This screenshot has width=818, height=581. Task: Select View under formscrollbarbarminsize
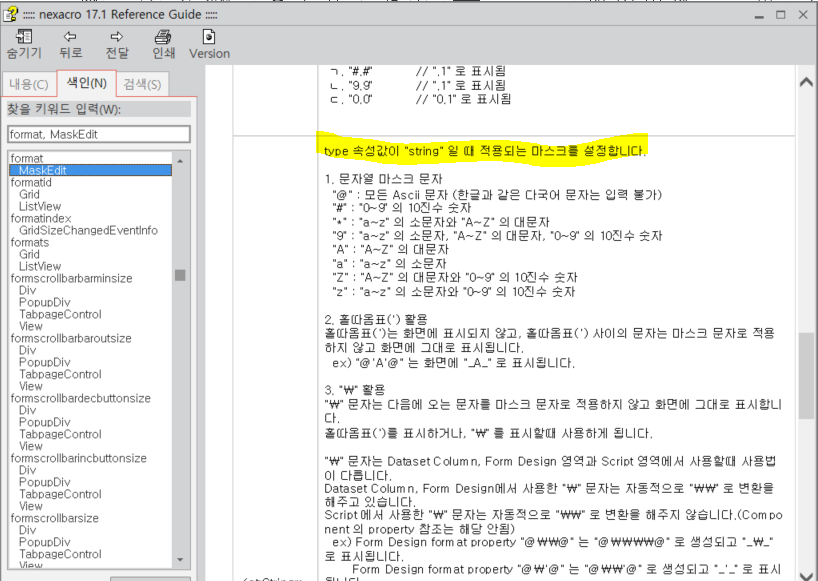coord(31,326)
